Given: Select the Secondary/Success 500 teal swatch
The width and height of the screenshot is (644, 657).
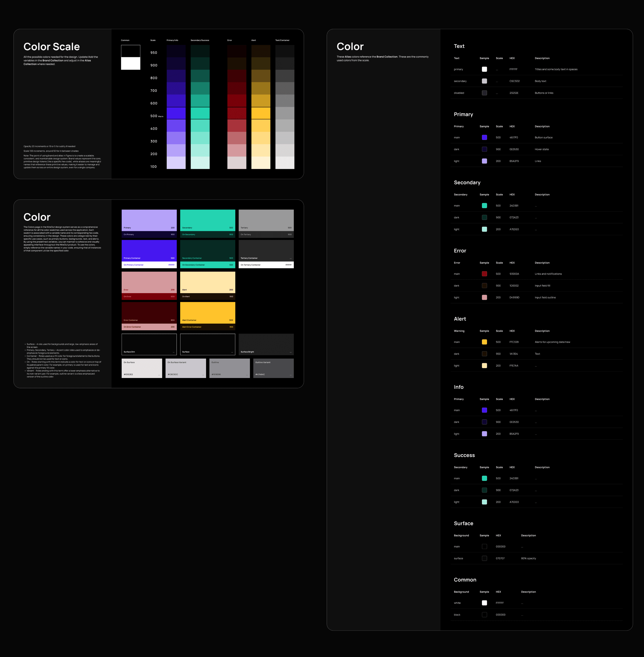Looking at the screenshot, I should (200, 113).
